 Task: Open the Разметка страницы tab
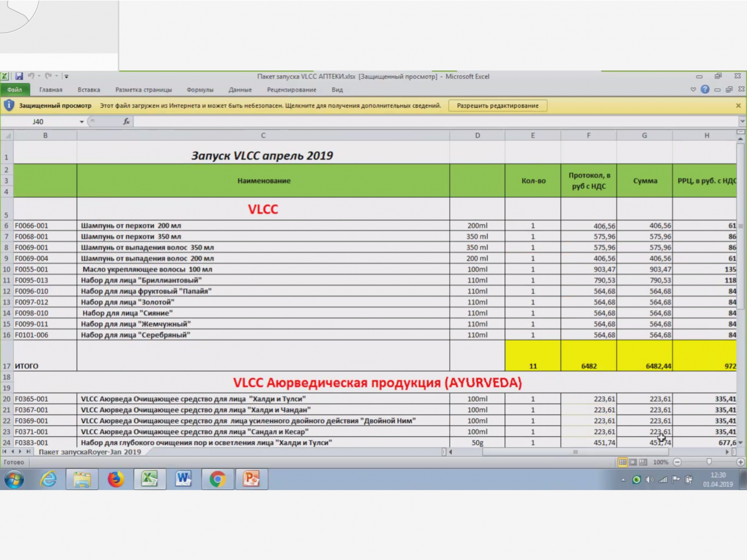pyautogui.click(x=143, y=90)
